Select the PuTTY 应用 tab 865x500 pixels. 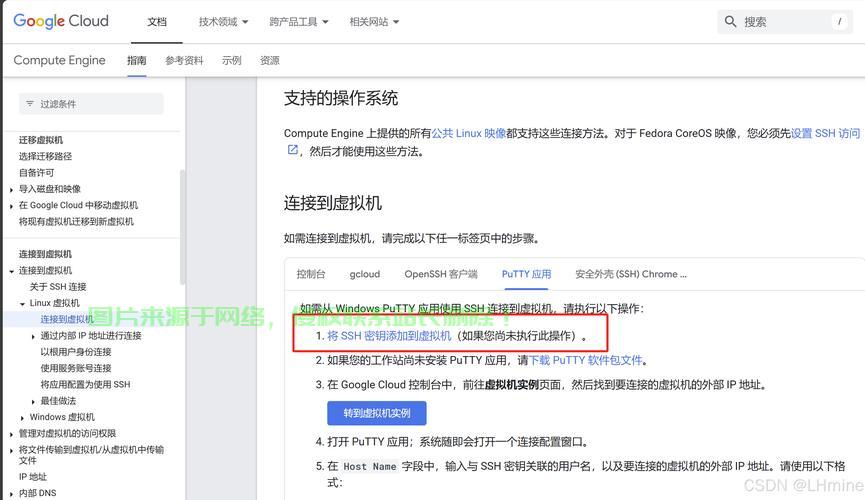[526, 274]
